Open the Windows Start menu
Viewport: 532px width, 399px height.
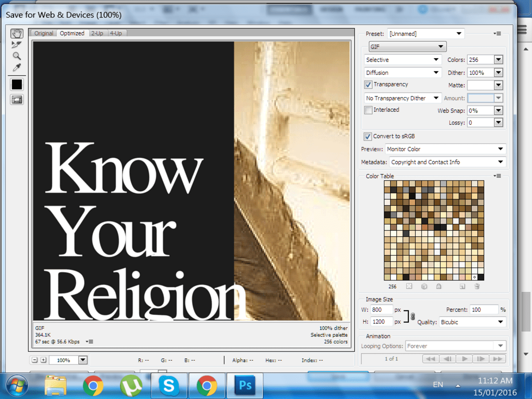tap(17, 385)
